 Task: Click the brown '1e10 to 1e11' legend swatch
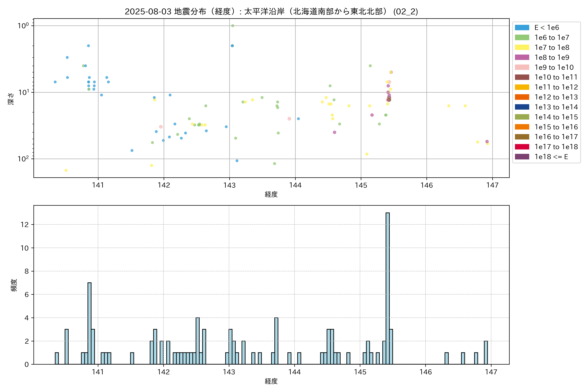point(522,77)
